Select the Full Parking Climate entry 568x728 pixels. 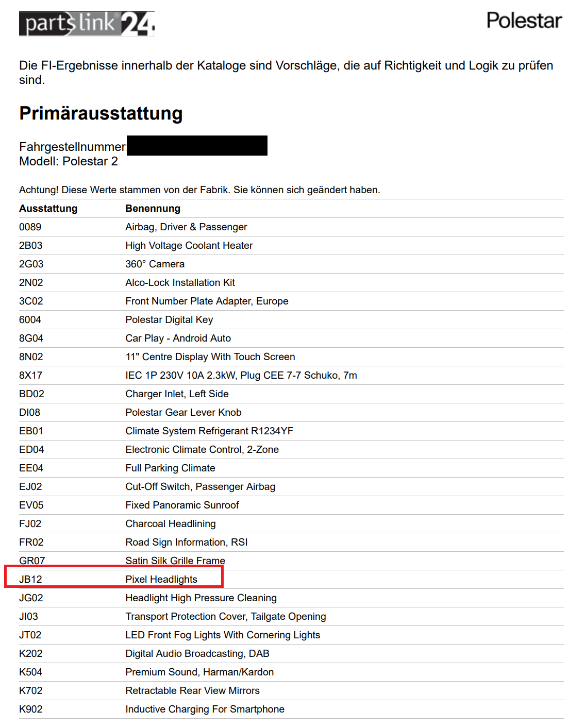pyautogui.click(x=170, y=468)
